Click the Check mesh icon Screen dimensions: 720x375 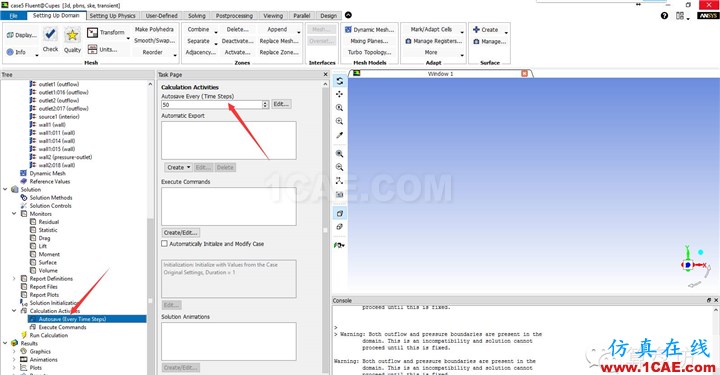50,34
